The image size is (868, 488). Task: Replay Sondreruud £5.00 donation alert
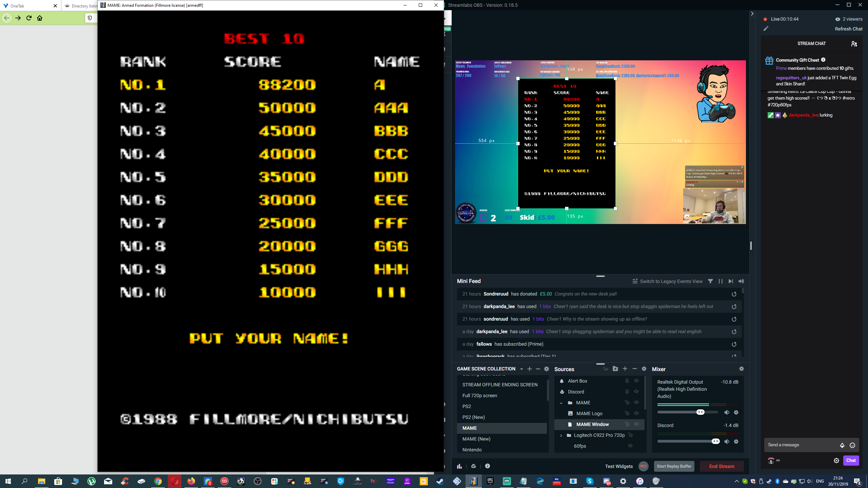pyautogui.click(x=734, y=294)
